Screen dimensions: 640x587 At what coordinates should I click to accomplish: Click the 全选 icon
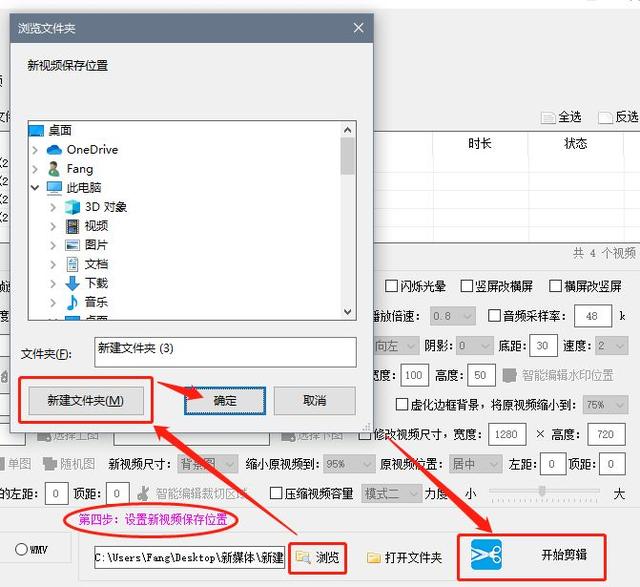pos(548,118)
